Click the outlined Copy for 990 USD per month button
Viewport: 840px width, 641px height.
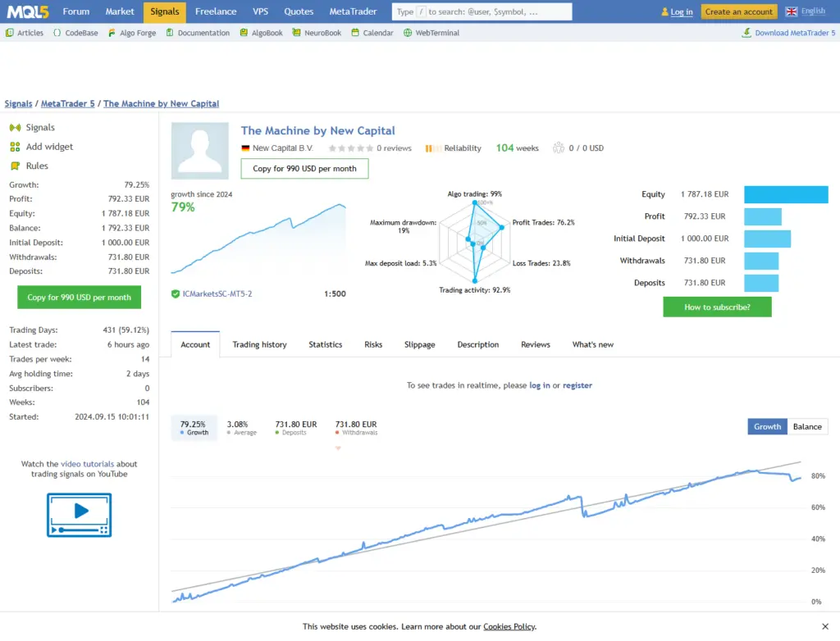pos(304,168)
